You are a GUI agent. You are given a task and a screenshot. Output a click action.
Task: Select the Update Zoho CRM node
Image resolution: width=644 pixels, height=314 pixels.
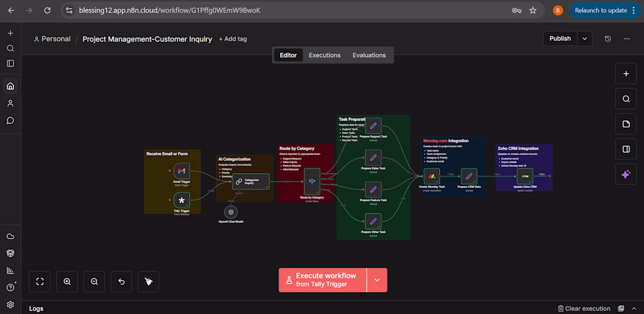point(525,176)
